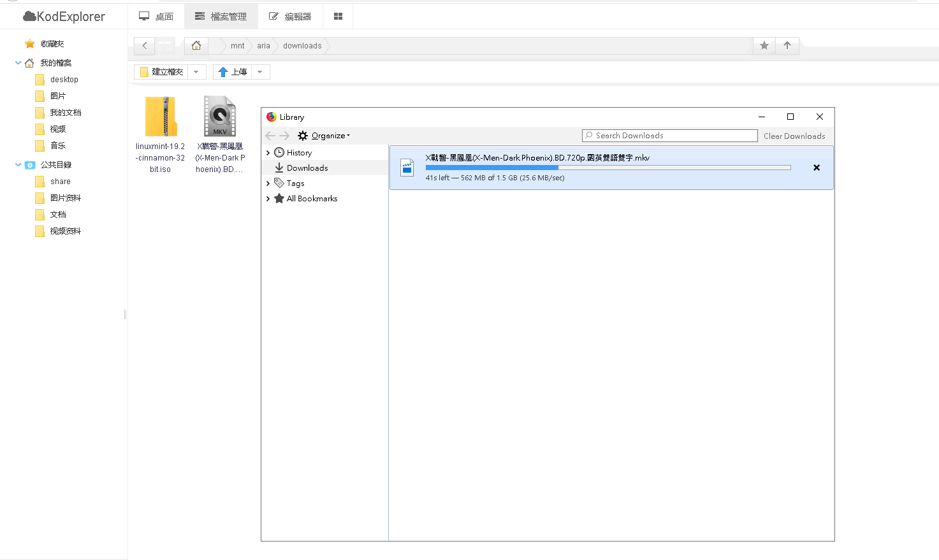The width and height of the screenshot is (939, 560).
Task: Open the 视频 folder in sidebar
Action: (57, 129)
